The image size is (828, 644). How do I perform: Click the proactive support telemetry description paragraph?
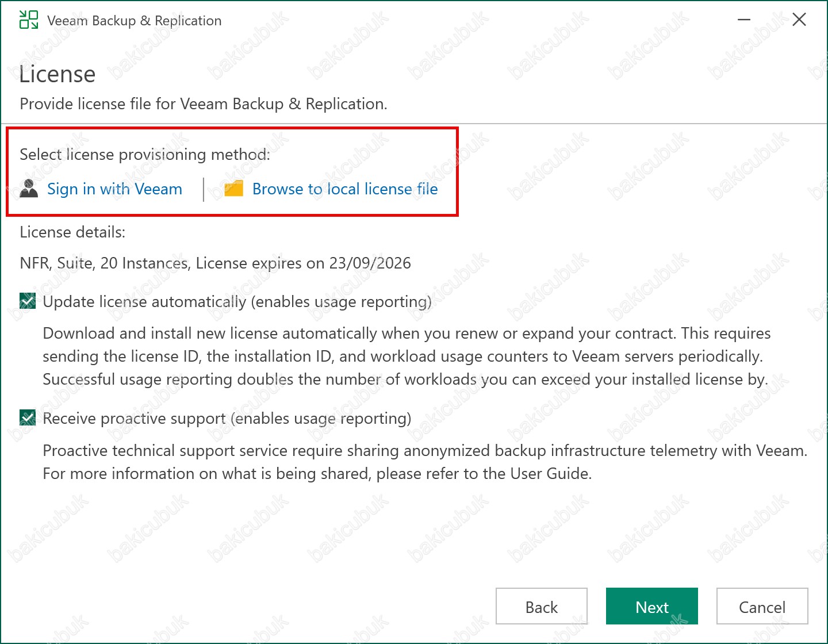[424, 462]
